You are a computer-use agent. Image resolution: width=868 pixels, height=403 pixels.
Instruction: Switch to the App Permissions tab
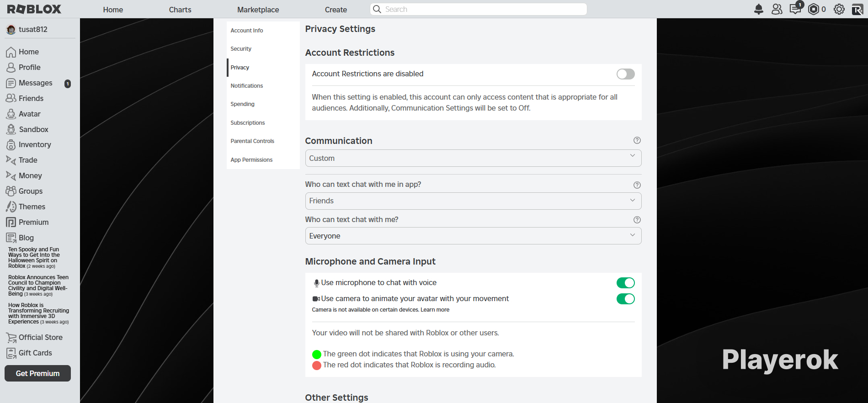coord(263,160)
